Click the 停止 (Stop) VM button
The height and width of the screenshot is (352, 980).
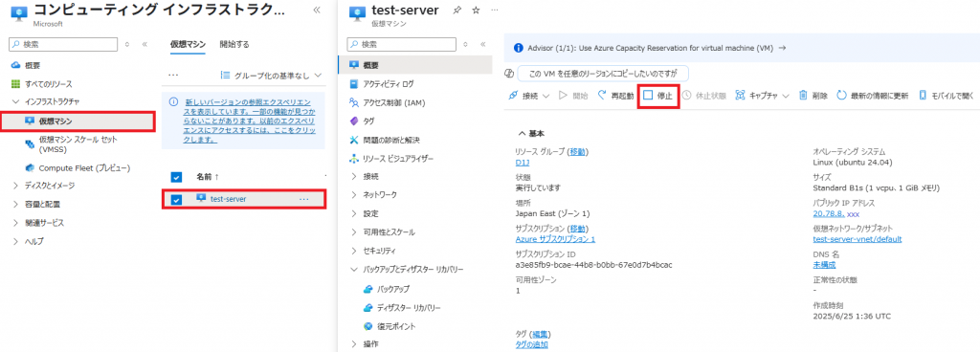tap(658, 96)
